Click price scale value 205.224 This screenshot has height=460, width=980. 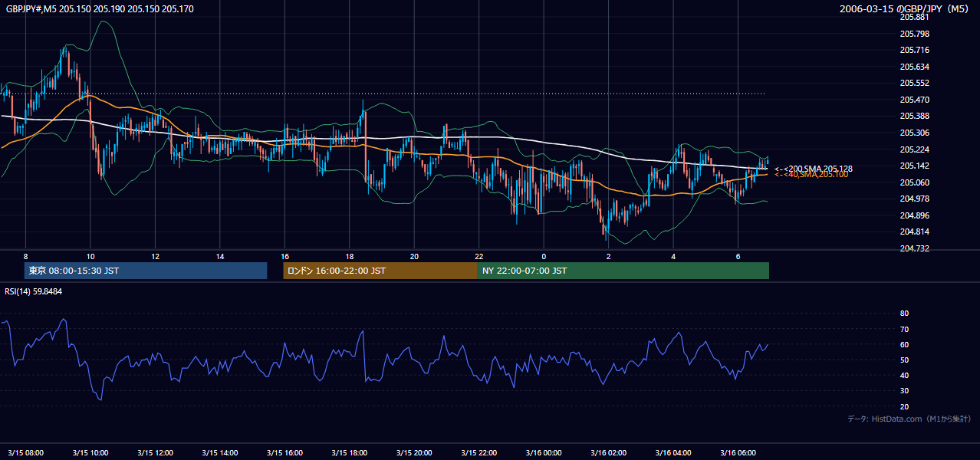tap(914, 149)
